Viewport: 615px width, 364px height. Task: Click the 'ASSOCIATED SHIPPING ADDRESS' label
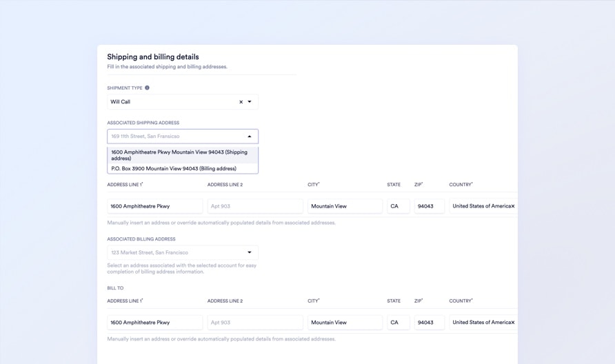tap(143, 123)
